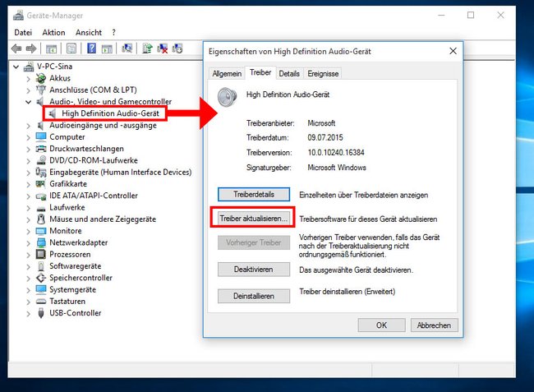This screenshot has width=534, height=392.
Task: Expand Audioeingänge und -ausgänge node
Action: point(28,126)
